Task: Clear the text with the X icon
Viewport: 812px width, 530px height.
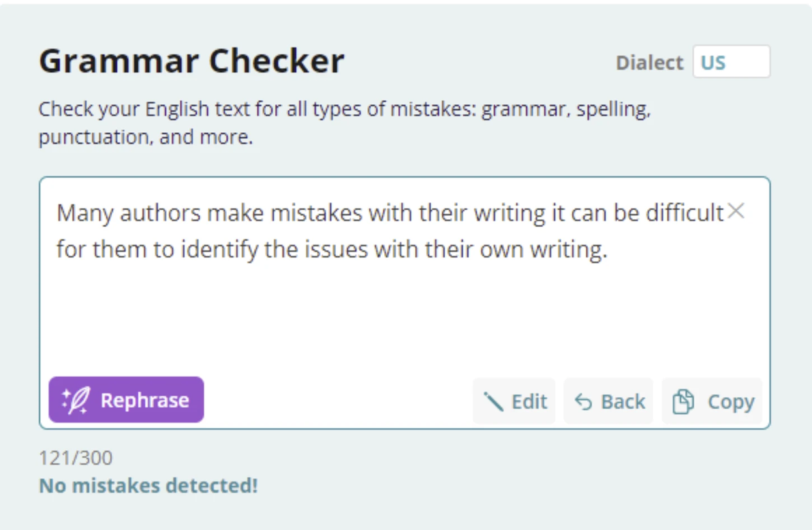Action: click(736, 211)
